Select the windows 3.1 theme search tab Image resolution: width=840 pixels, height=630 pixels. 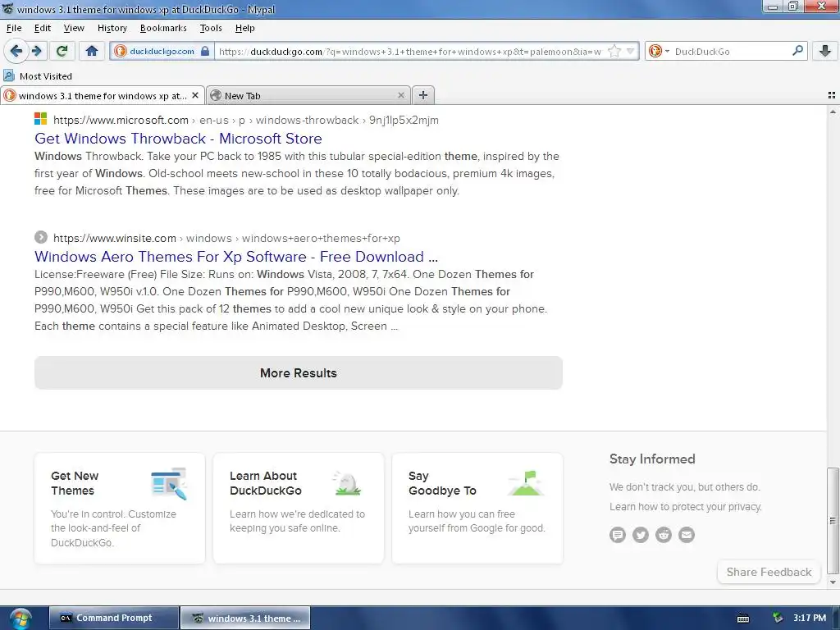tap(103, 95)
